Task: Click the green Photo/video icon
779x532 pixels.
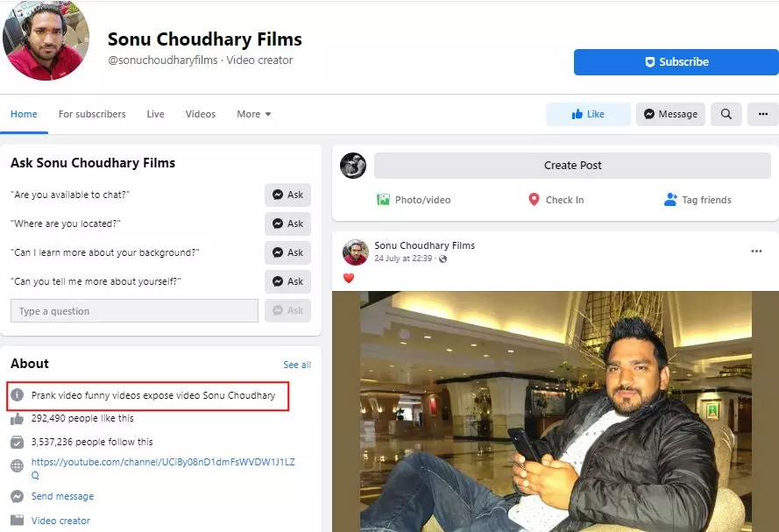Action: coord(383,200)
